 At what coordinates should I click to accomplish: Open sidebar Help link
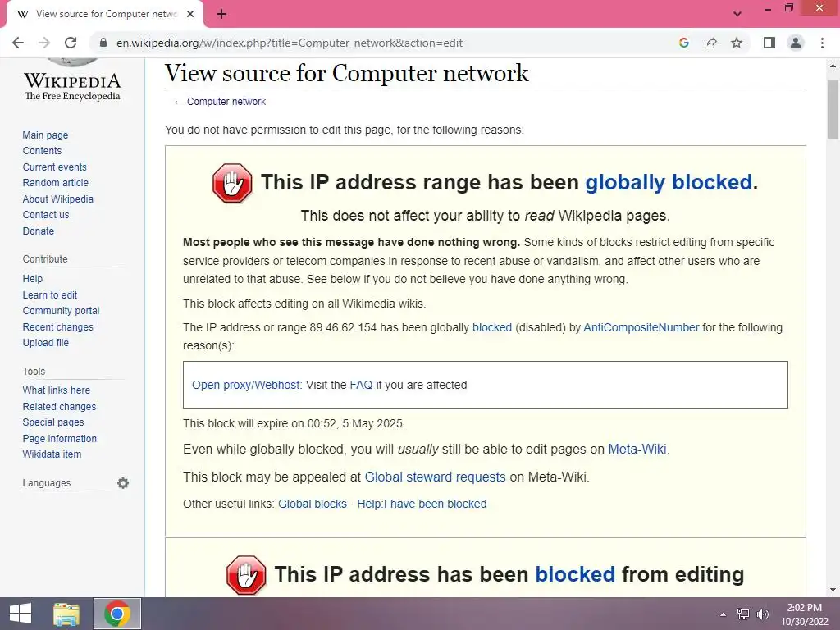(32, 279)
